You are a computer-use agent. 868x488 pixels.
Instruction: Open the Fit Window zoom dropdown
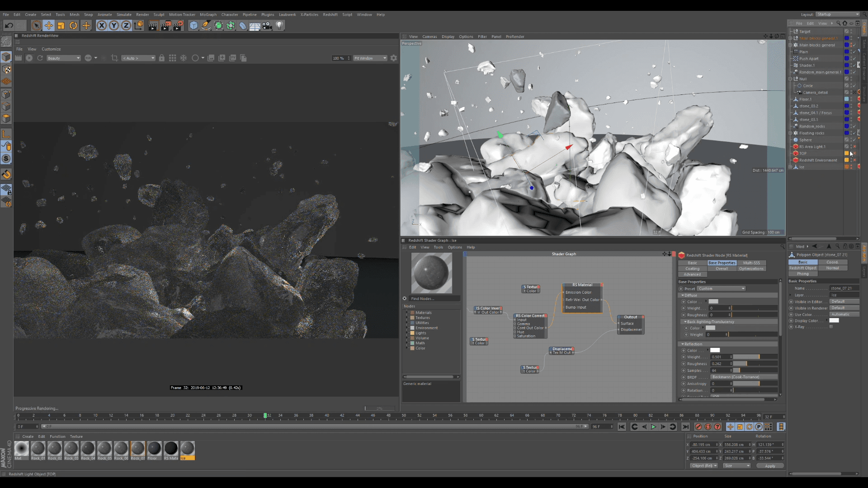[370, 58]
